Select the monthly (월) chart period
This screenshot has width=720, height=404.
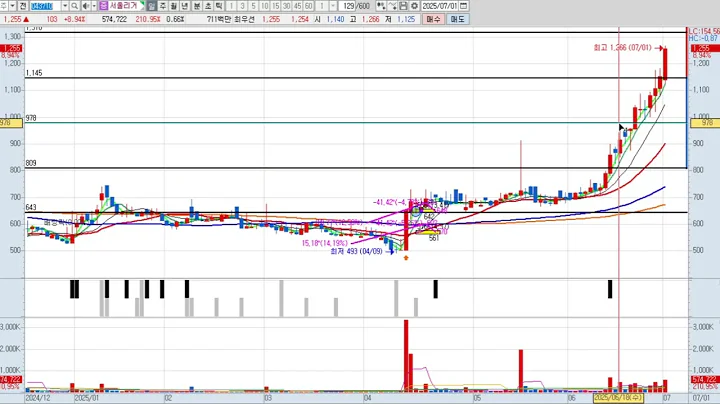174,6
